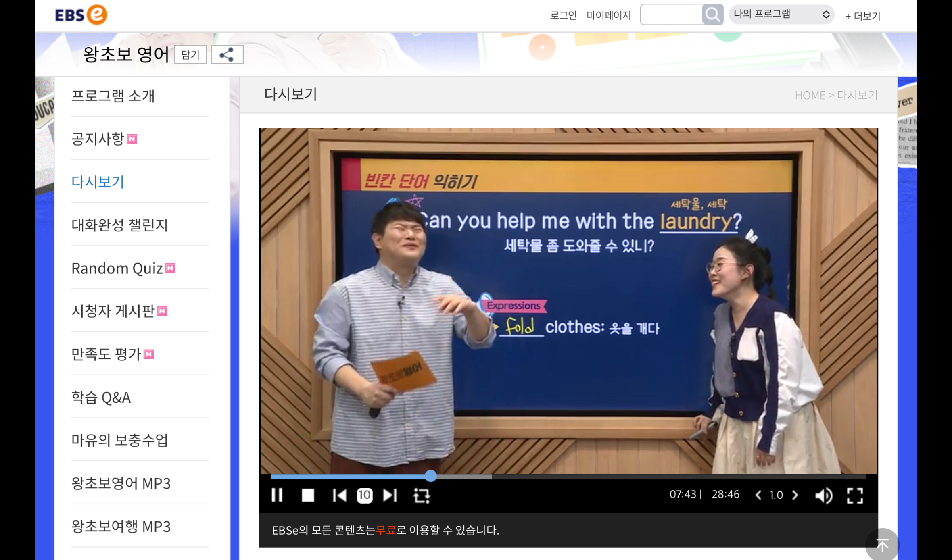Open Random Quiz menu item

click(x=117, y=268)
